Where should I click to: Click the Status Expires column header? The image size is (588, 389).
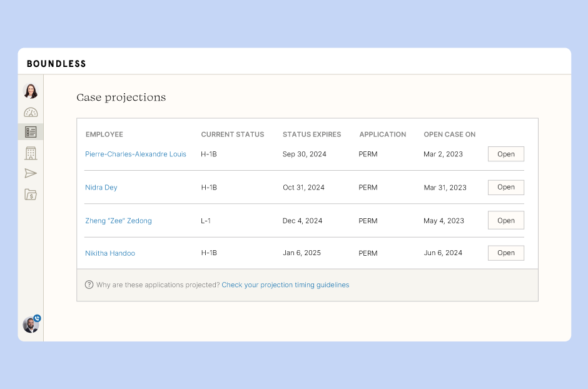[x=312, y=134]
